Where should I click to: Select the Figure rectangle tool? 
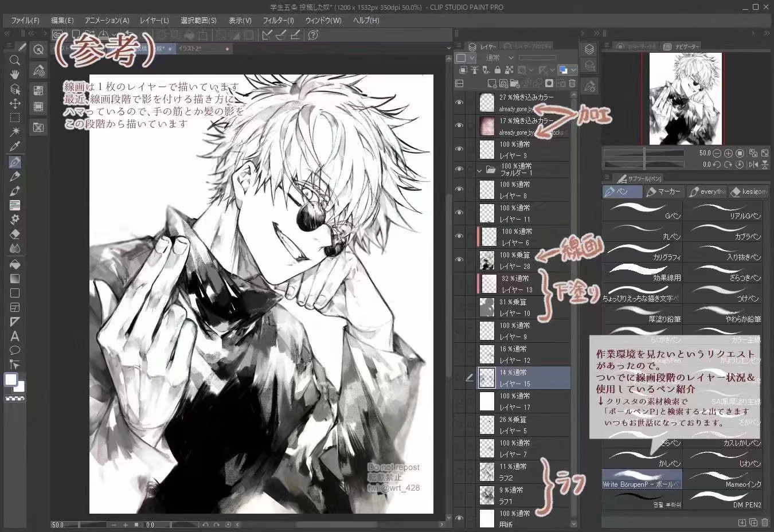[x=15, y=293]
